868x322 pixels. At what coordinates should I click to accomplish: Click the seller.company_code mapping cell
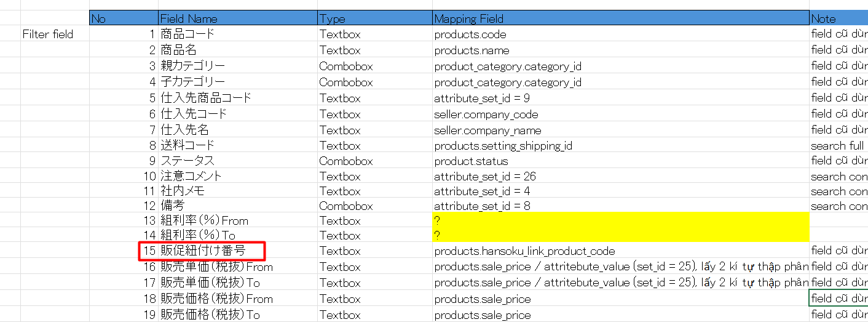point(620,114)
